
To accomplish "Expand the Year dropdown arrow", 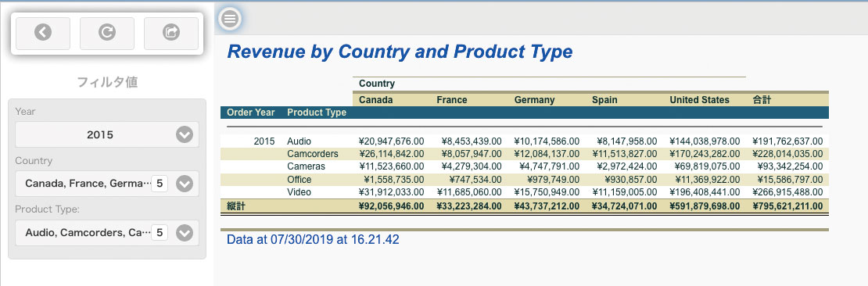I will pyautogui.click(x=185, y=134).
